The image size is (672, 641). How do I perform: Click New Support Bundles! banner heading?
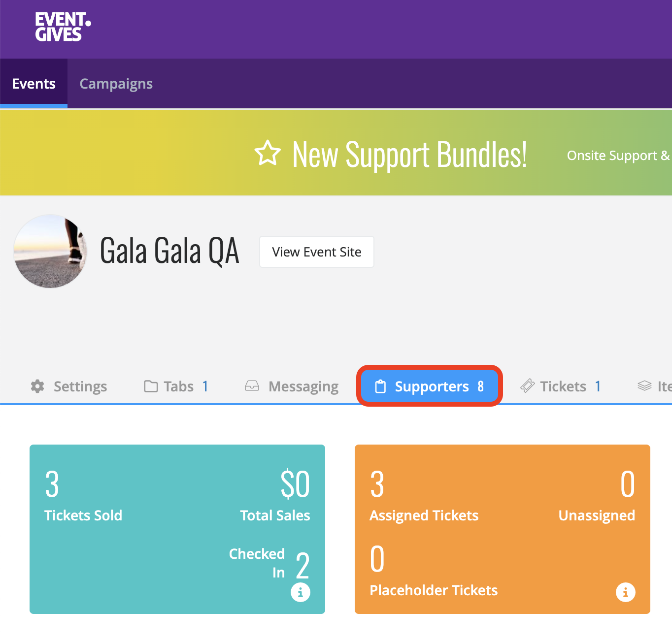tap(410, 154)
